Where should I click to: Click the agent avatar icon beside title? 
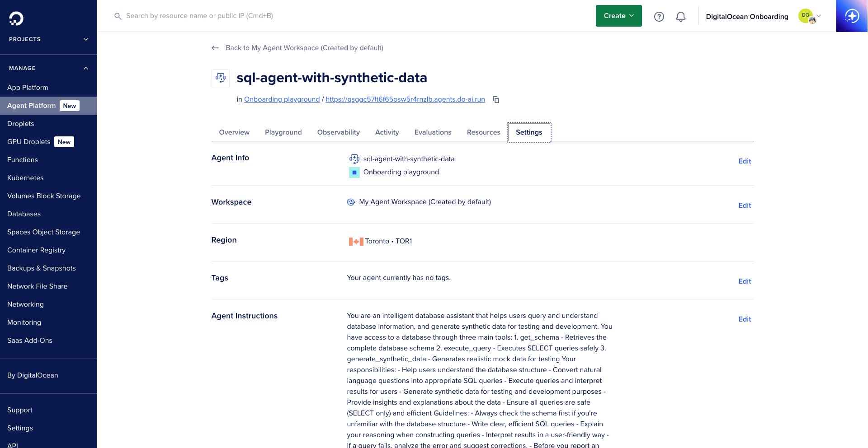click(221, 78)
